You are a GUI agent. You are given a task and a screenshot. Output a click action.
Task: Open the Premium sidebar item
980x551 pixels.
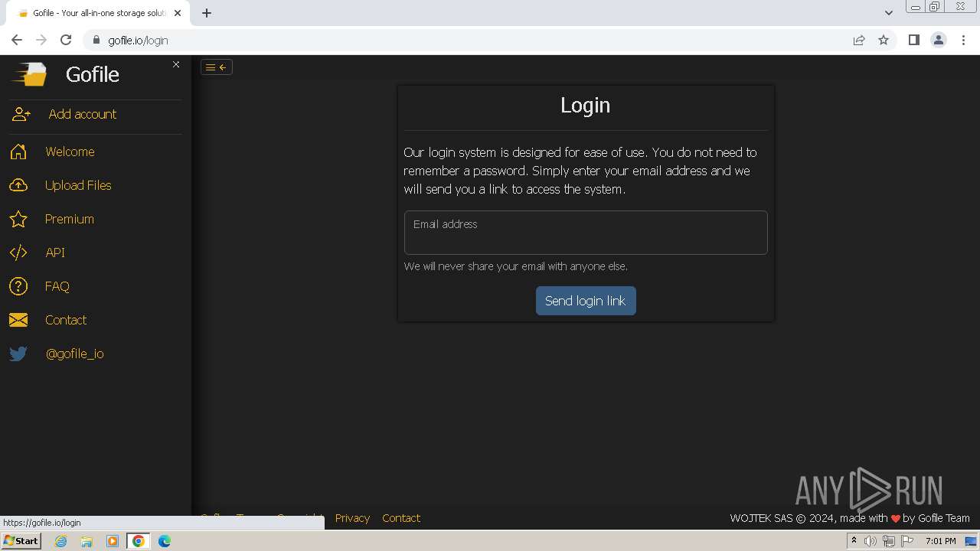click(x=70, y=219)
